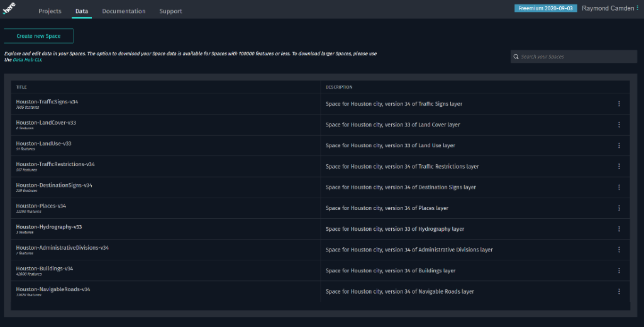Image resolution: width=644 pixels, height=327 pixels.
Task: Open three-dot menu for Houston-LandCover-v33
Action: click(x=619, y=125)
